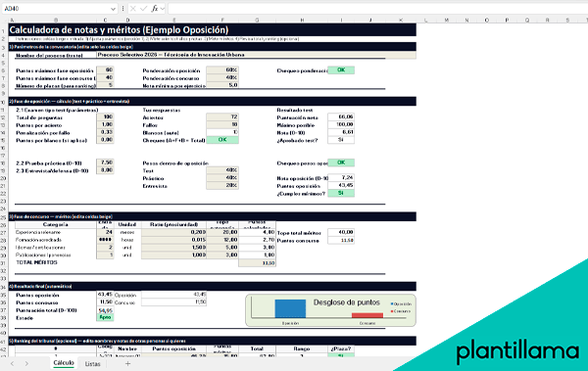
Task: Select TOTAL MÉRITOS label cell
Action: 56,262
